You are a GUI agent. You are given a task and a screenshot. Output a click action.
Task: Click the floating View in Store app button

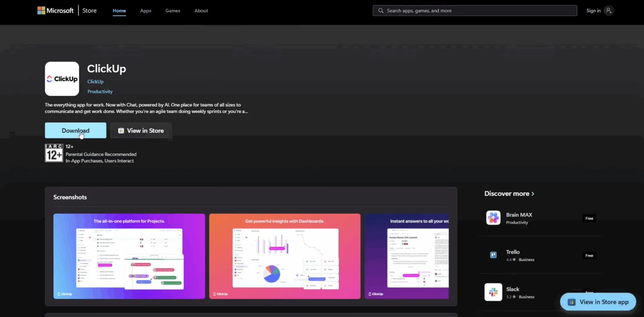598,302
